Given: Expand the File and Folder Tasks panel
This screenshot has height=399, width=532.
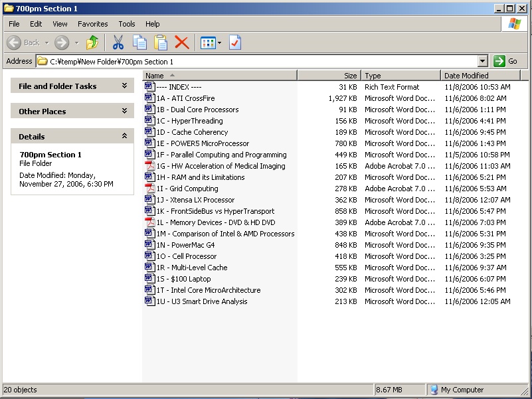Looking at the screenshot, I should pyautogui.click(x=124, y=86).
